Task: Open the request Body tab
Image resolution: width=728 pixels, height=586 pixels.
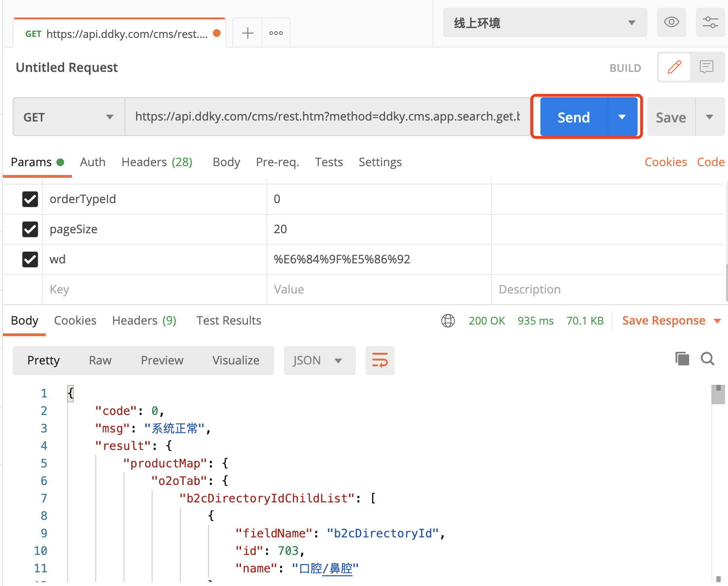Action: click(226, 162)
